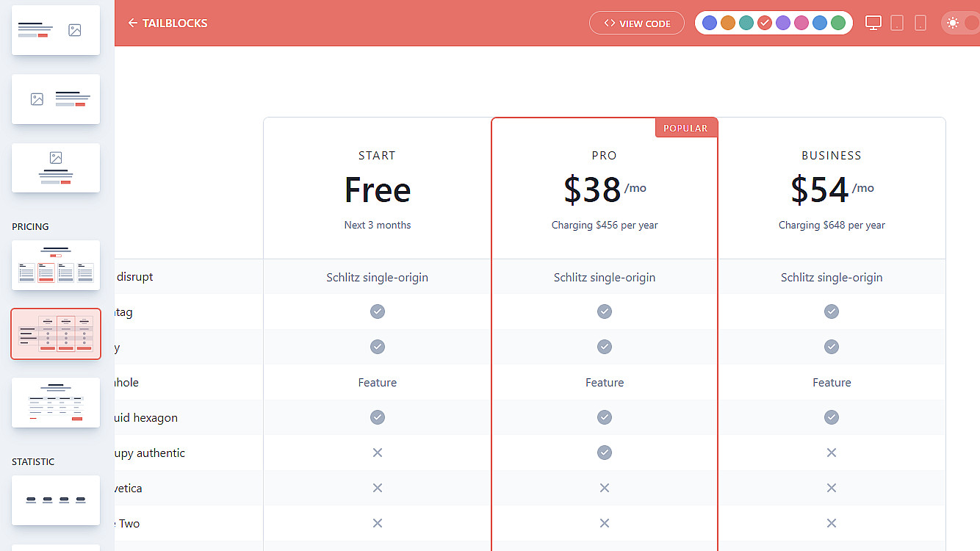
Task: Click Start column checkmark in hexagon row
Action: (378, 417)
